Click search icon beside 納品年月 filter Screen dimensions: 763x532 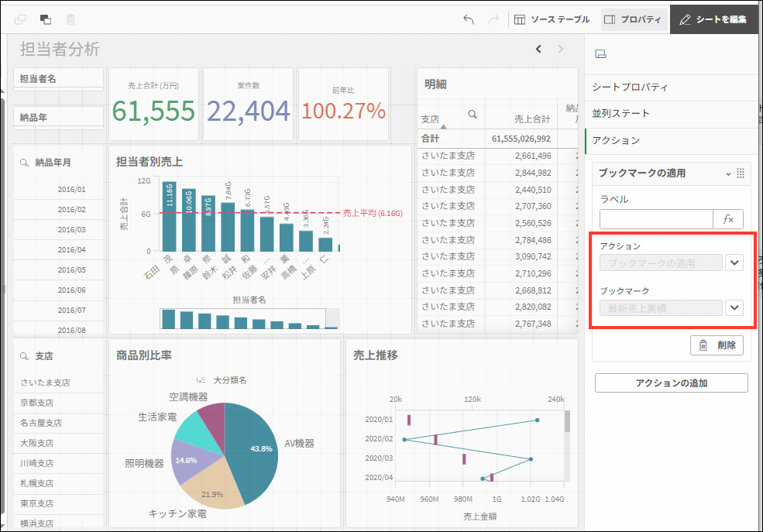pyautogui.click(x=25, y=163)
